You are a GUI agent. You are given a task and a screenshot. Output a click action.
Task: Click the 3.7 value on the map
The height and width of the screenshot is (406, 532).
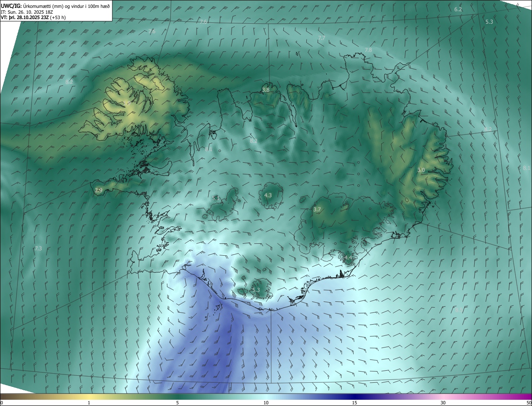click(317, 210)
